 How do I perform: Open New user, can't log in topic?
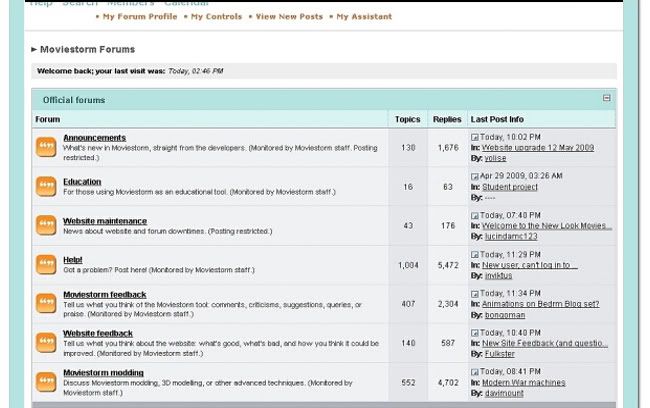529,265
